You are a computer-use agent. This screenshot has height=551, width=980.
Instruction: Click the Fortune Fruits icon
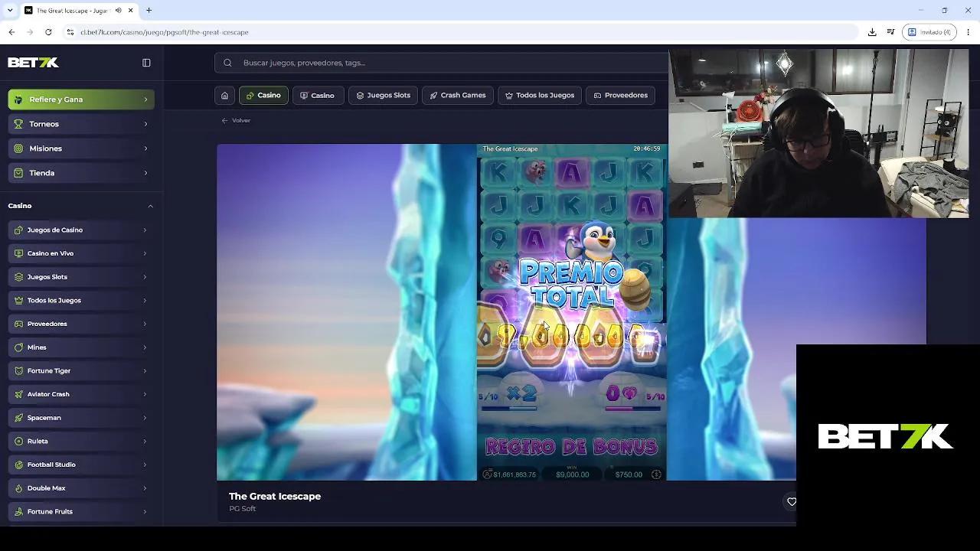(18, 511)
